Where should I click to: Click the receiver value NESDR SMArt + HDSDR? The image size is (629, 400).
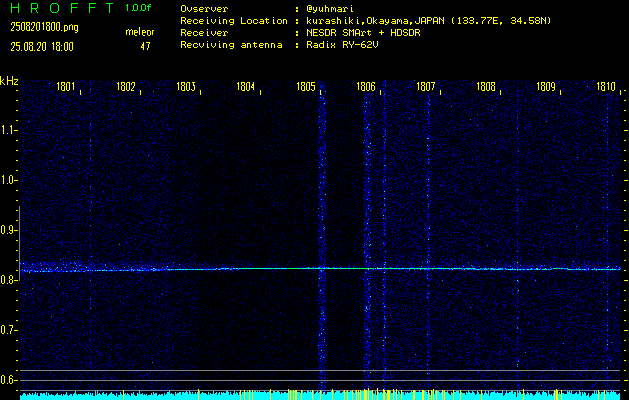coord(363,33)
